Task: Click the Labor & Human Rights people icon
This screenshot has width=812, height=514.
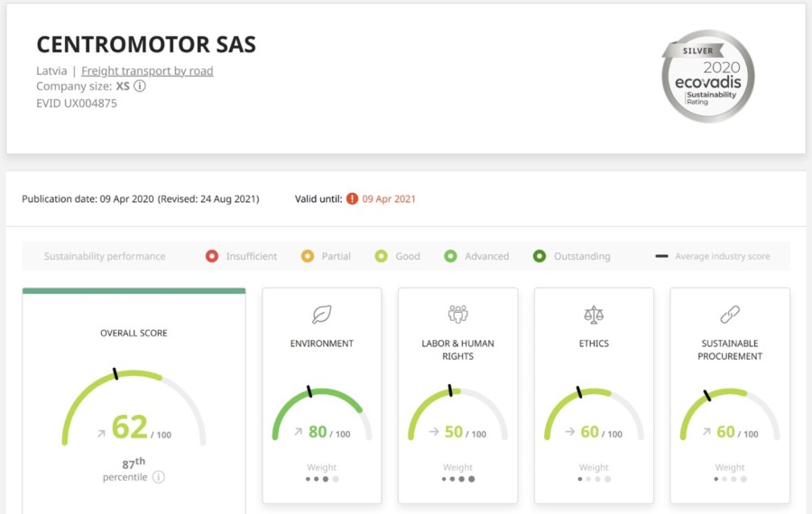Action: tap(457, 314)
